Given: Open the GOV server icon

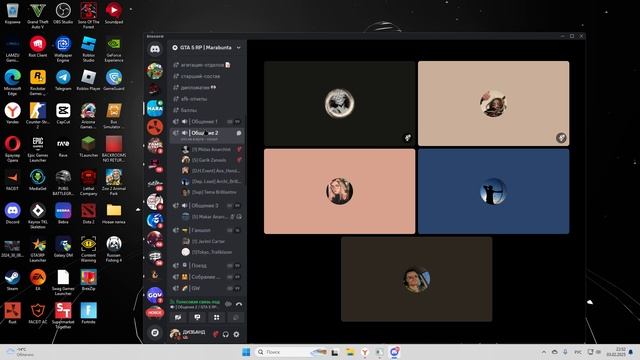Looking at the screenshot, I should [x=155, y=295].
